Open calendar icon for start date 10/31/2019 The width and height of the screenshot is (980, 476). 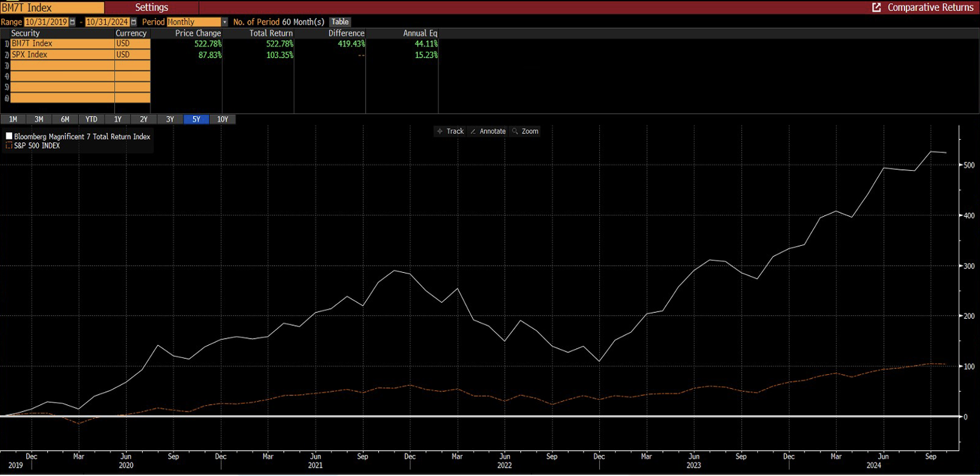coord(72,22)
